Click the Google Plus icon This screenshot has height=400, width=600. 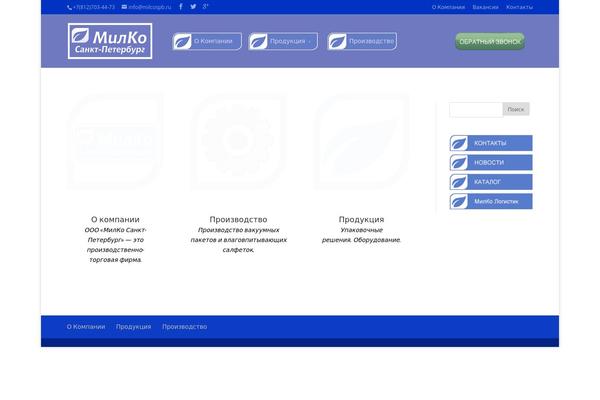[205, 7]
